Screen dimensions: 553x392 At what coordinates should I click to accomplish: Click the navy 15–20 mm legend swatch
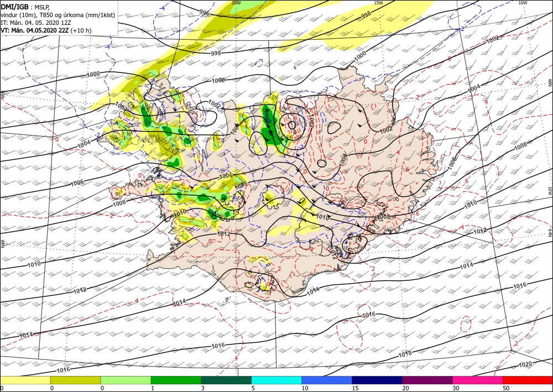[377, 380]
